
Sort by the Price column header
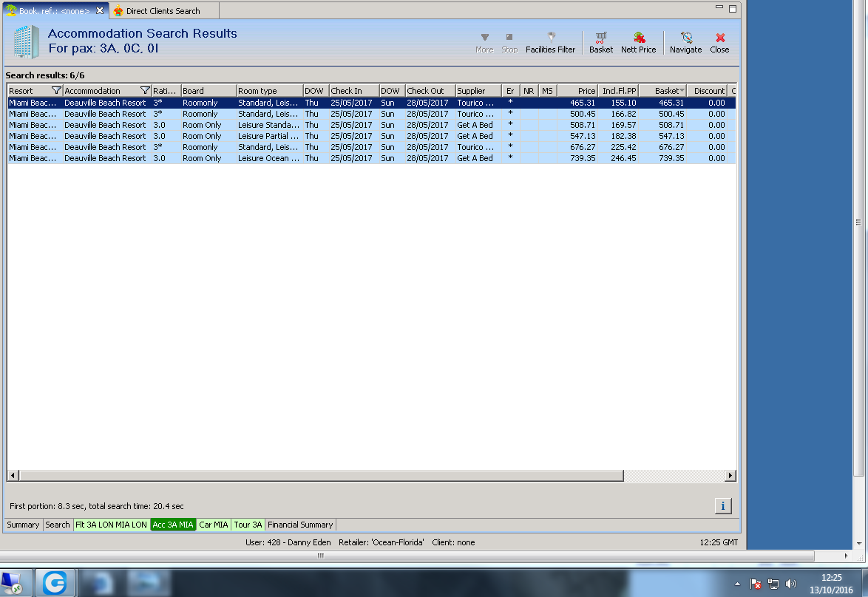point(577,91)
